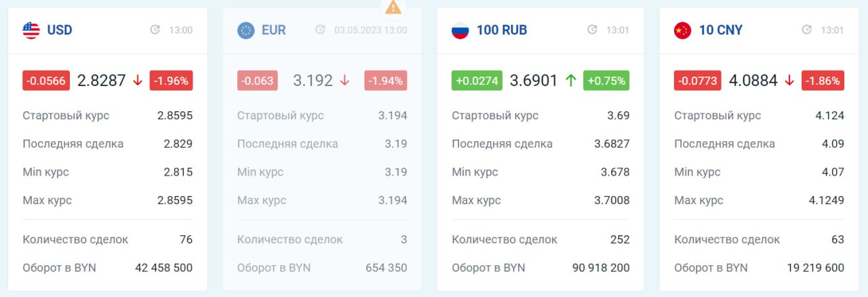Click the US flag icon

point(31,30)
